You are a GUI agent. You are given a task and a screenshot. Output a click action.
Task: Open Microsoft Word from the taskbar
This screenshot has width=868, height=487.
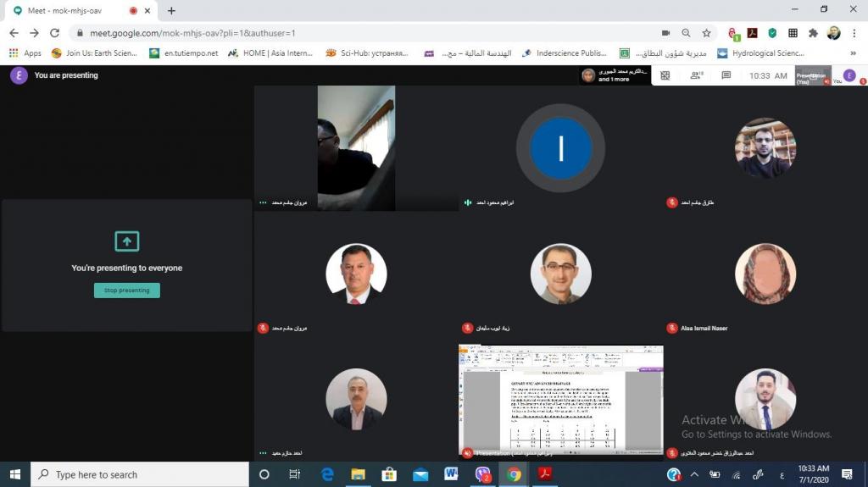[451, 474]
